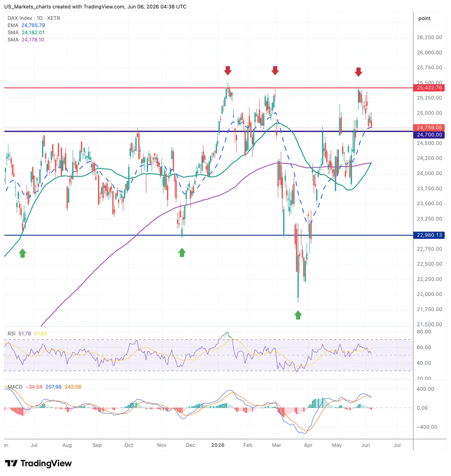451x476 pixels.
Task: Click the Dec label on the time axis
Action: 191,445
